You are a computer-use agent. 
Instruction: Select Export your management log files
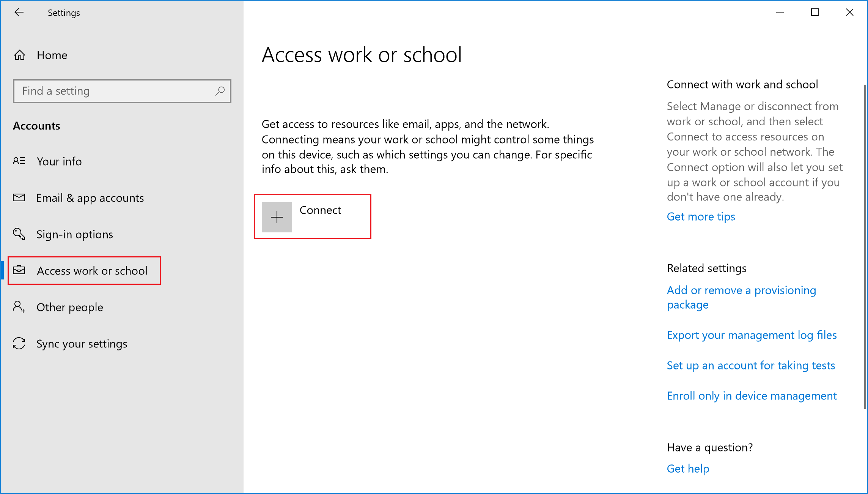pos(752,335)
